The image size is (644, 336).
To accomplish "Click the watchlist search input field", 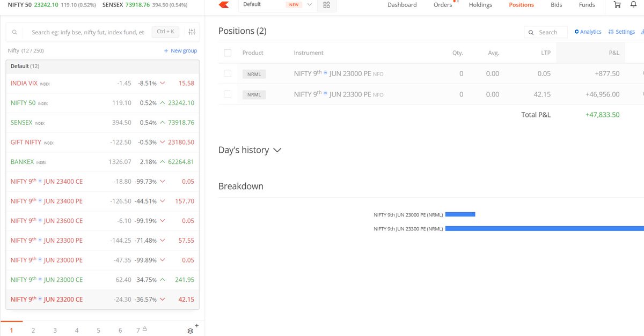I will coord(89,32).
